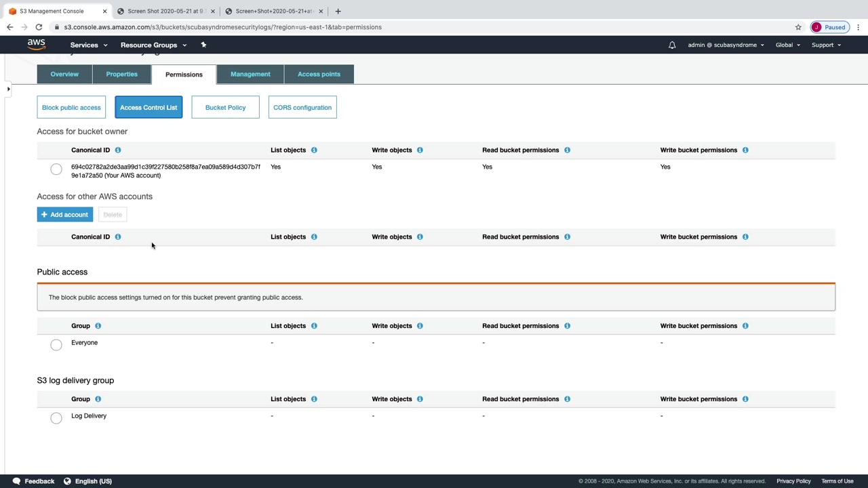The height and width of the screenshot is (488, 868).
Task: Click the browser address bar URL
Action: [x=222, y=27]
